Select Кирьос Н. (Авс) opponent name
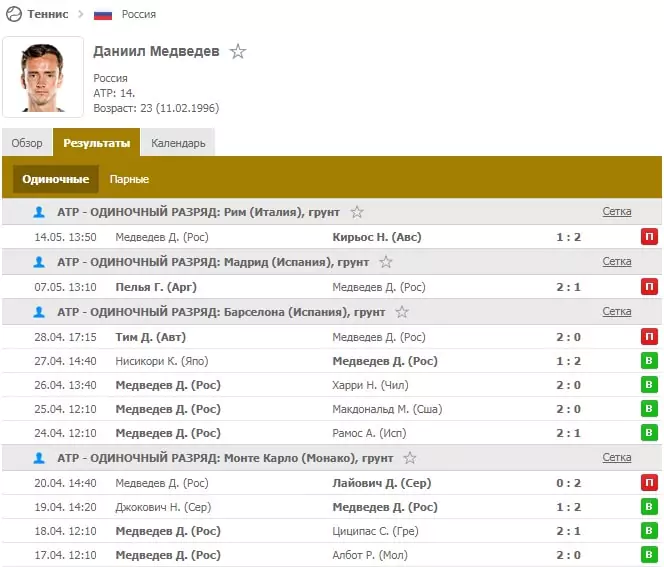Screen dimensions: 664x567 click(377, 237)
